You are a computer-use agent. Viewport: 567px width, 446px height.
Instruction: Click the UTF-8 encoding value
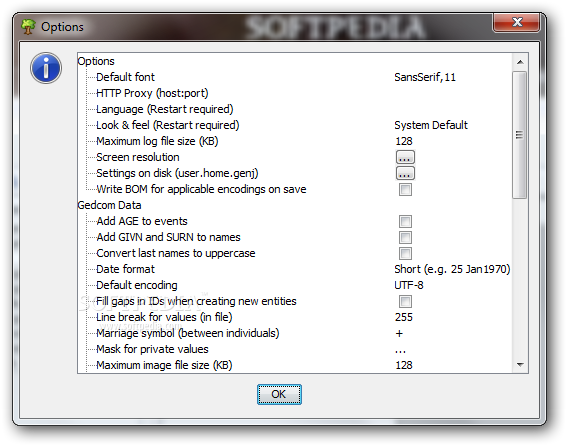tap(409, 285)
